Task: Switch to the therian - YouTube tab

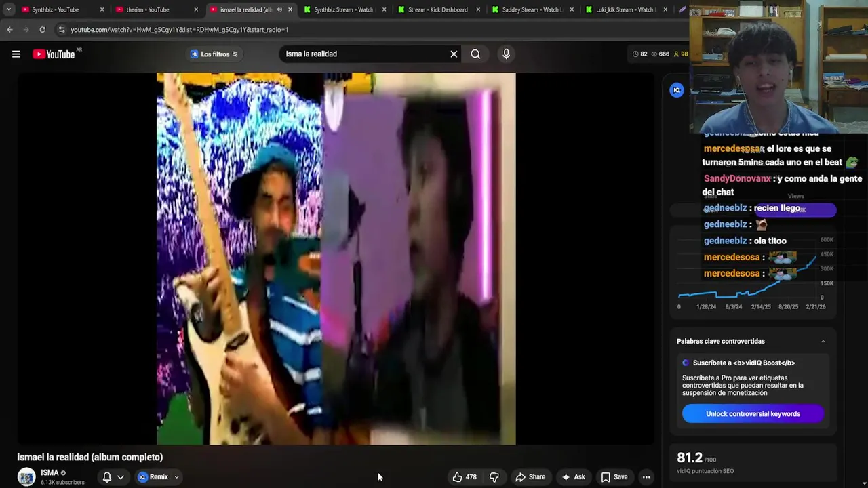Action: pos(148,9)
